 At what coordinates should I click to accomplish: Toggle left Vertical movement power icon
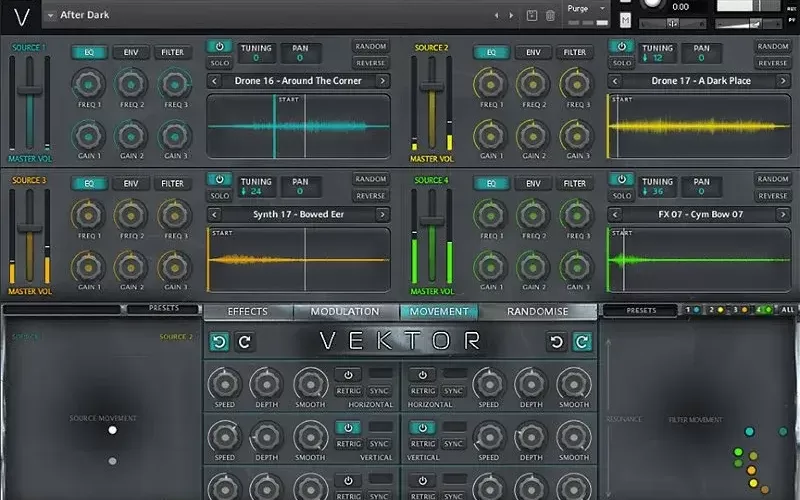tap(348, 428)
